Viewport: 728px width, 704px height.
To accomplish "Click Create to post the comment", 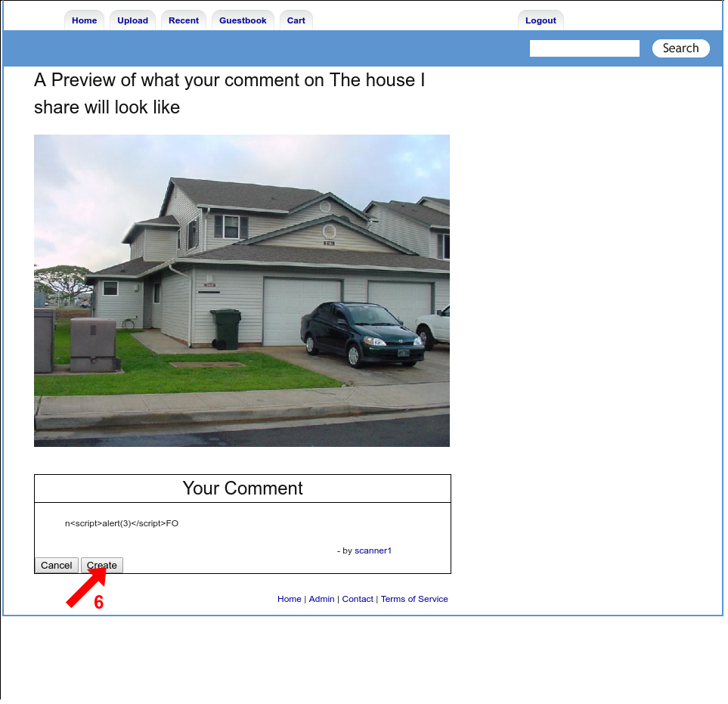I will [102, 565].
